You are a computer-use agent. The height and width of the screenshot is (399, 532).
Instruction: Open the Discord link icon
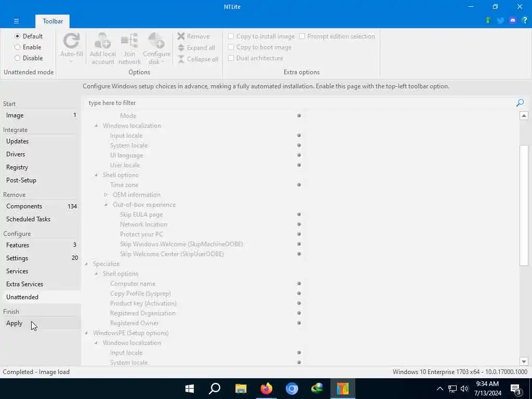[x=512, y=20]
